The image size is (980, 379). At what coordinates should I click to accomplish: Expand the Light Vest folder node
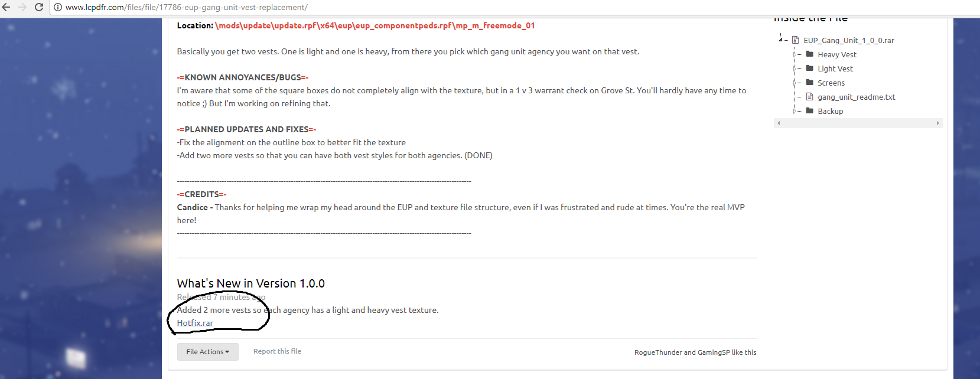(795, 68)
